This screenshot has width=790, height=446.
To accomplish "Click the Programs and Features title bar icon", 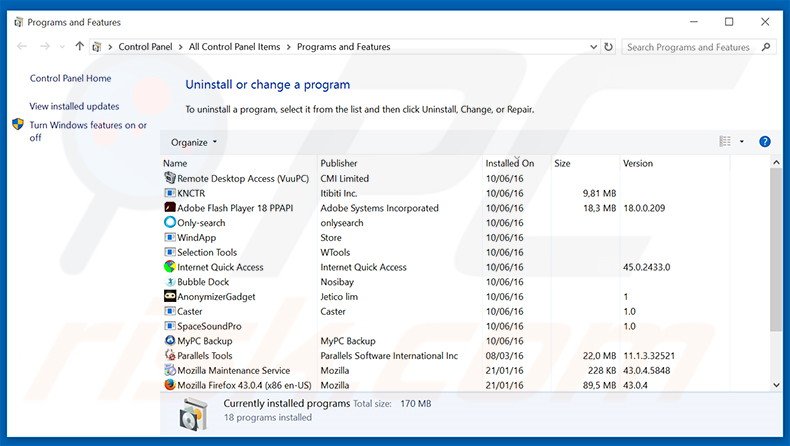I will tap(19, 22).
